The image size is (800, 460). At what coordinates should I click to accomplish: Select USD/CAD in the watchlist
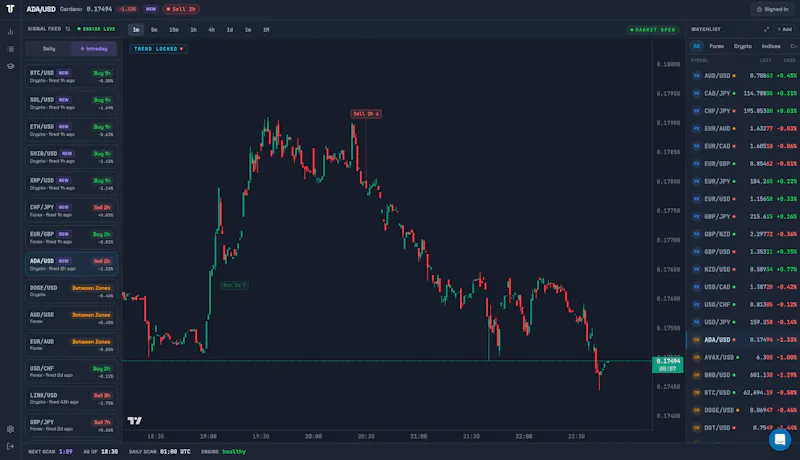744,287
